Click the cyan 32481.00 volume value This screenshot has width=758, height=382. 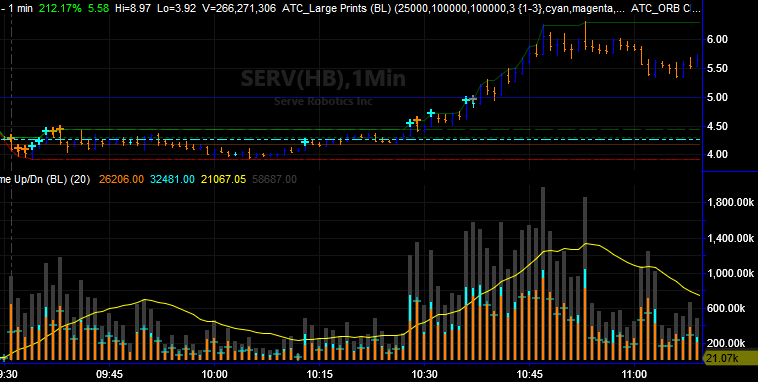tap(172, 179)
